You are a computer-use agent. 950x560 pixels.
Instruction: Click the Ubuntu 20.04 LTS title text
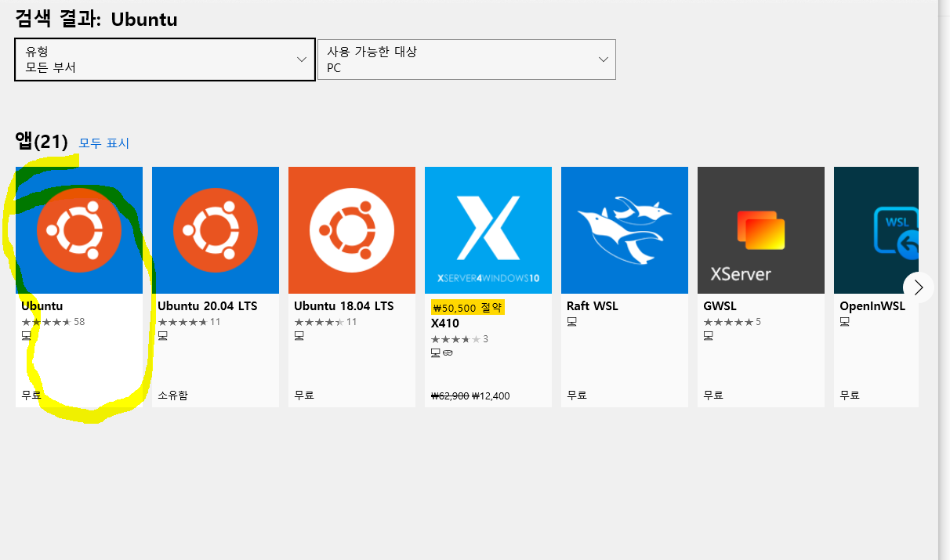click(x=208, y=306)
